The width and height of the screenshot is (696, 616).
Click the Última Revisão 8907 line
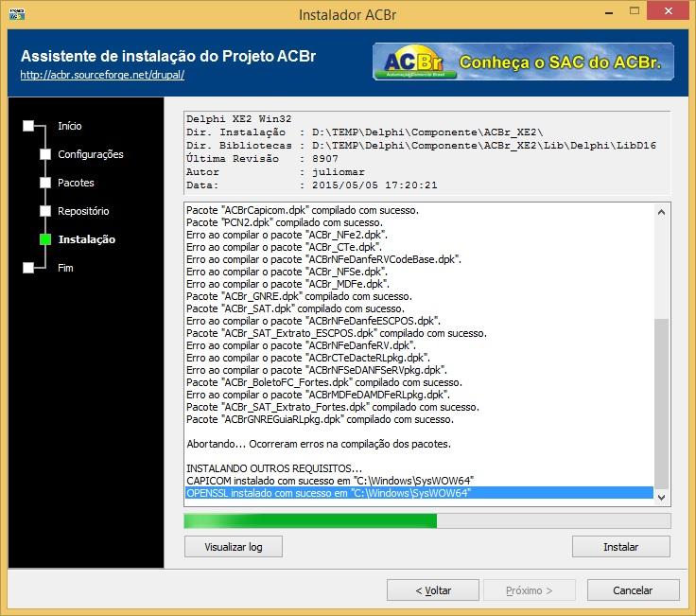[262, 159]
